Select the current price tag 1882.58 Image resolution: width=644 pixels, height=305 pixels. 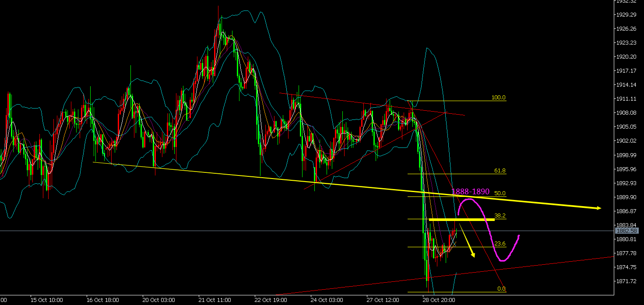(x=626, y=231)
